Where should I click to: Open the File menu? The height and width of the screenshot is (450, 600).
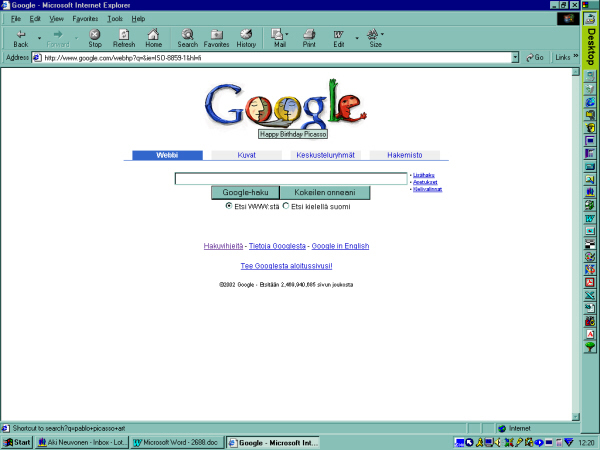pos(16,19)
